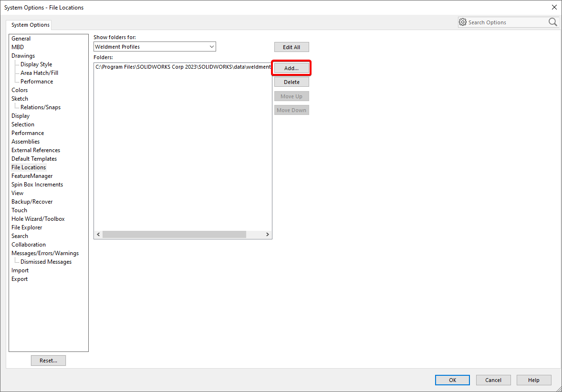Confirm with the OK button

(x=452, y=380)
